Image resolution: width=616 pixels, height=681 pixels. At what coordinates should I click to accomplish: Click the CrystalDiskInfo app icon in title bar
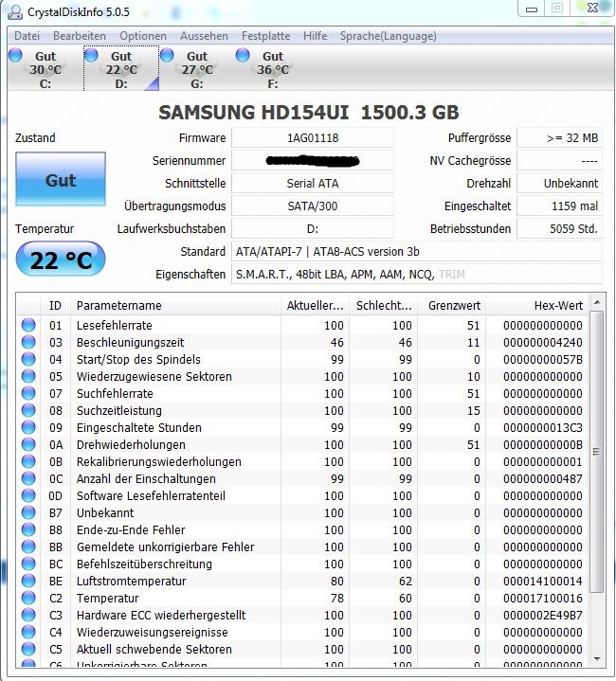click(15, 11)
